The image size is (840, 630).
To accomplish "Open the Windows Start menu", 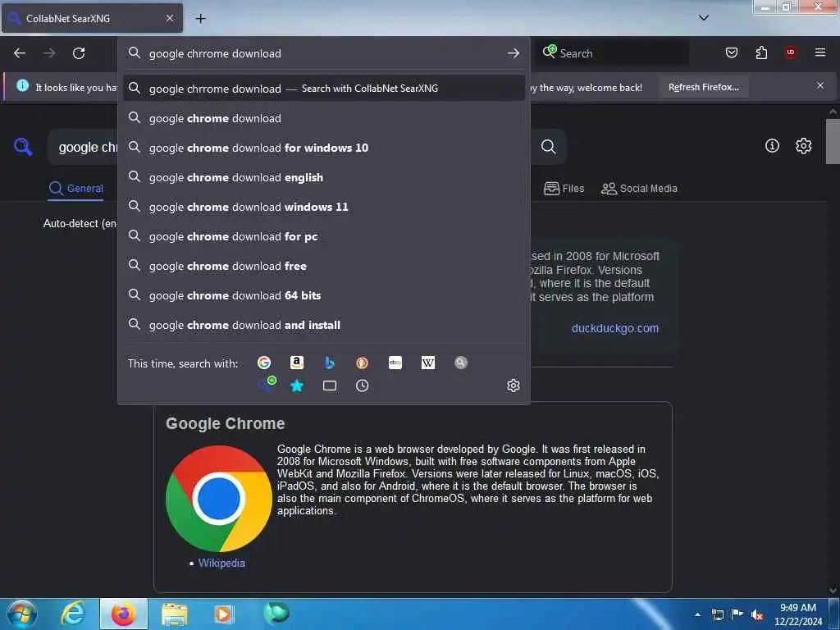I will [x=22, y=614].
